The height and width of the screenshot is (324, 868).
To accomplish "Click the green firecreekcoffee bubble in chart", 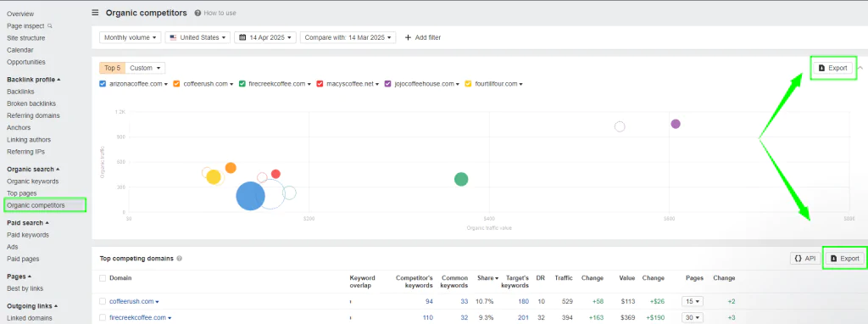I will (x=461, y=179).
